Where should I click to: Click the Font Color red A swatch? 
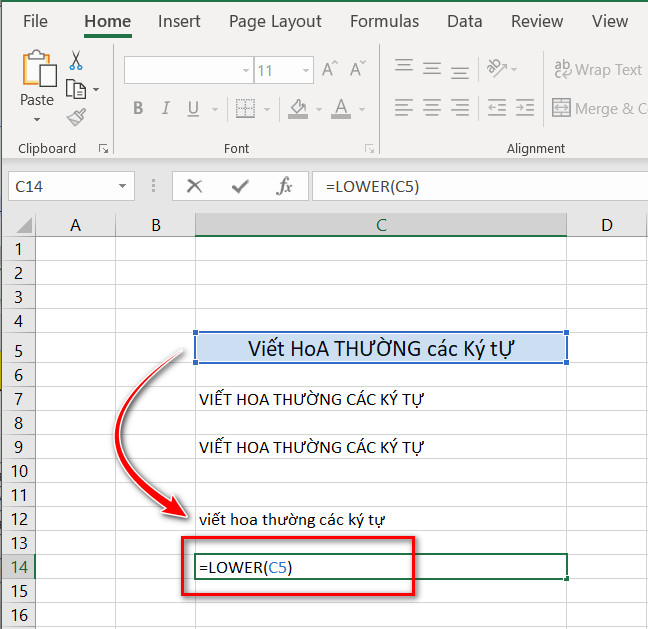[x=341, y=109]
